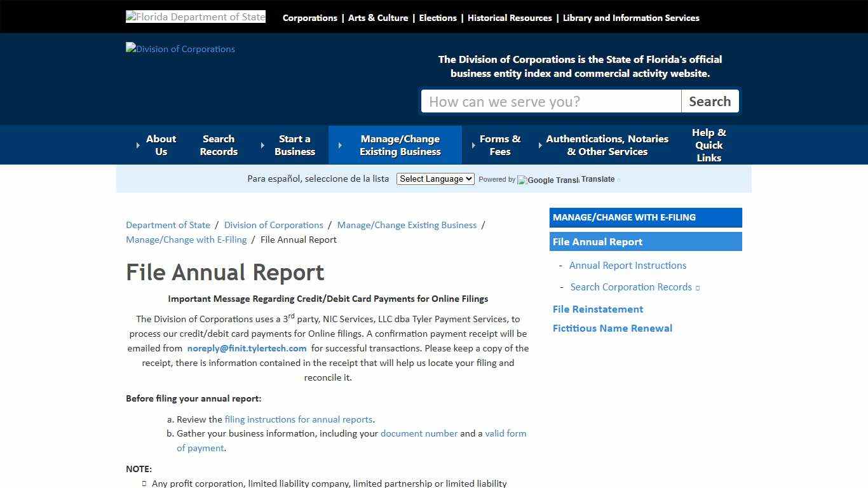The height and width of the screenshot is (488, 868).
Task: Open the Fictitious Name Renewal page
Action: point(612,328)
